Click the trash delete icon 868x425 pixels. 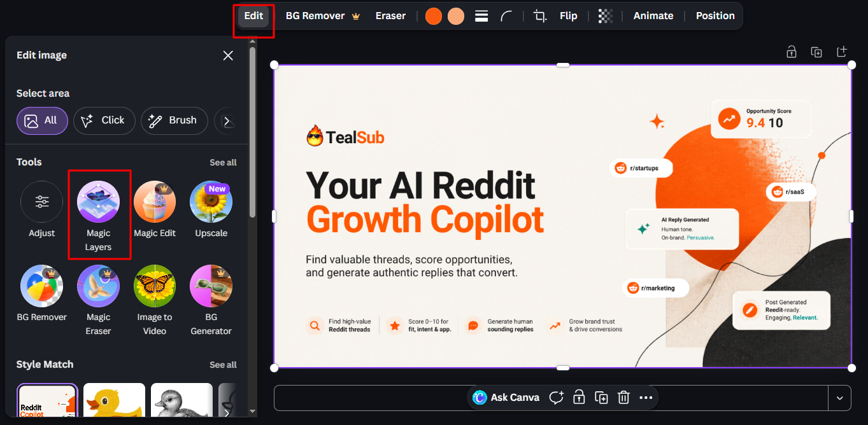coord(623,398)
